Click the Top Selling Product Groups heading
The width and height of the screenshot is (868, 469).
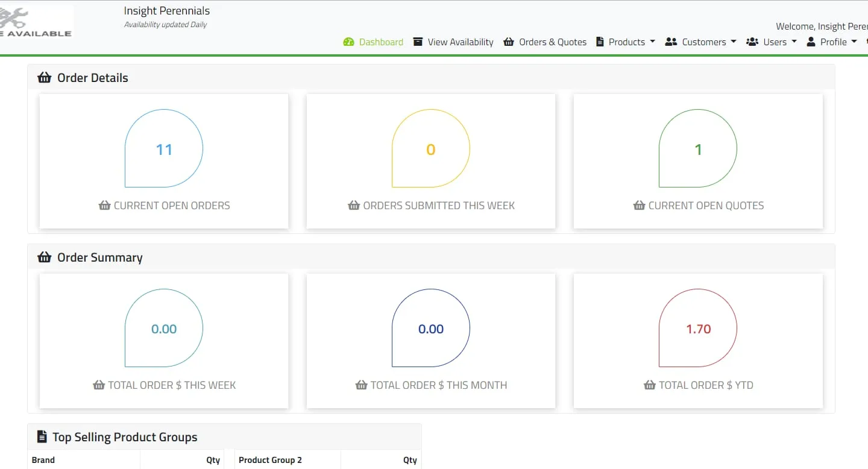click(125, 437)
